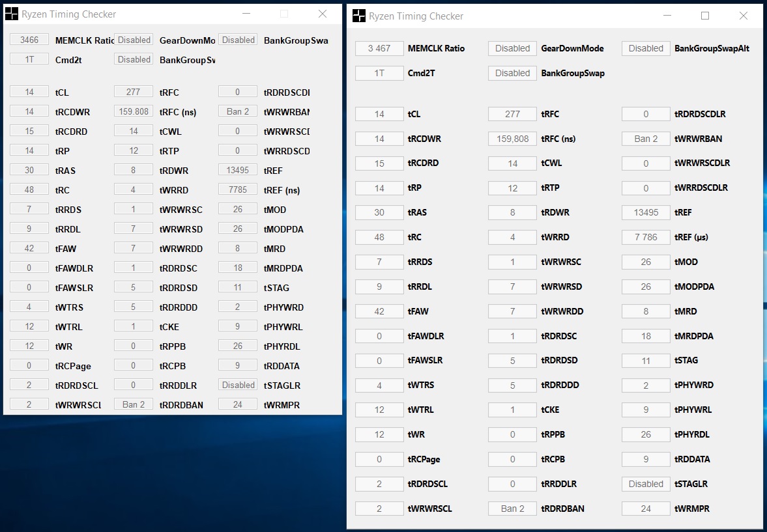The image size is (767, 532).
Task: Click the tREF (µs) 7 786 field, right window
Action: click(x=646, y=237)
